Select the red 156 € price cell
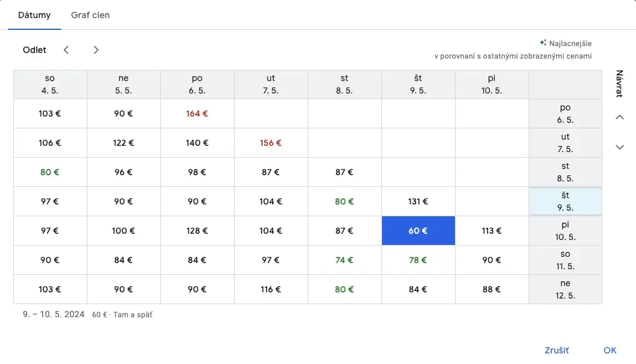The image size is (636, 364). [270, 143]
